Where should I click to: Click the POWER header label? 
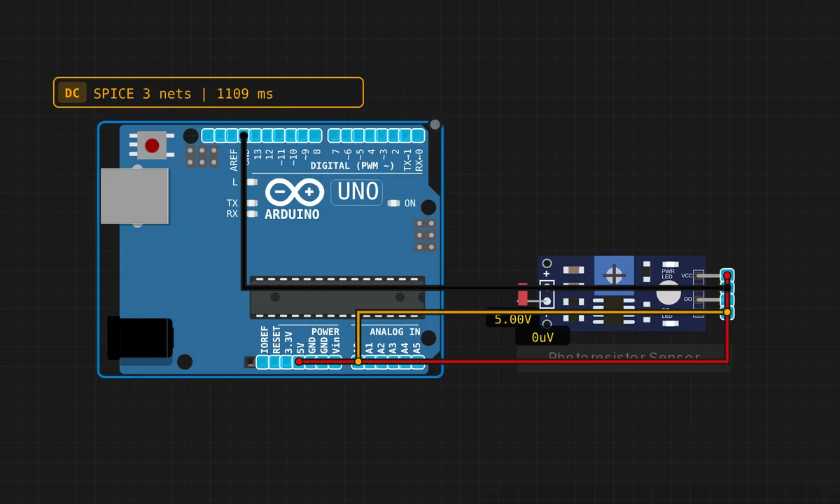pyautogui.click(x=325, y=332)
